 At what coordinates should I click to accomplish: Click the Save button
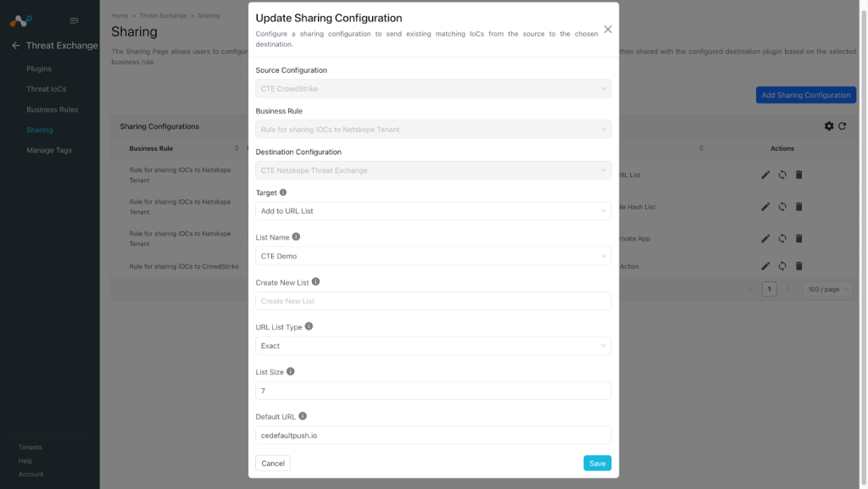coord(598,463)
